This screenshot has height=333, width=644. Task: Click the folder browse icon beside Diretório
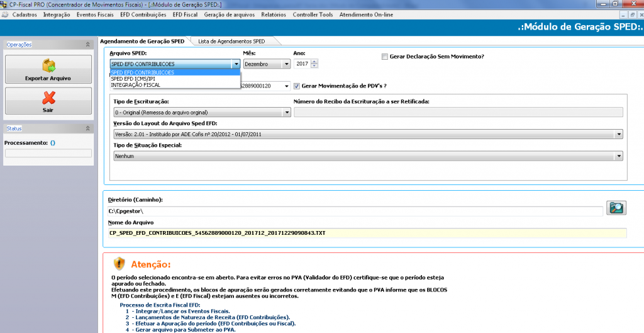tap(616, 208)
